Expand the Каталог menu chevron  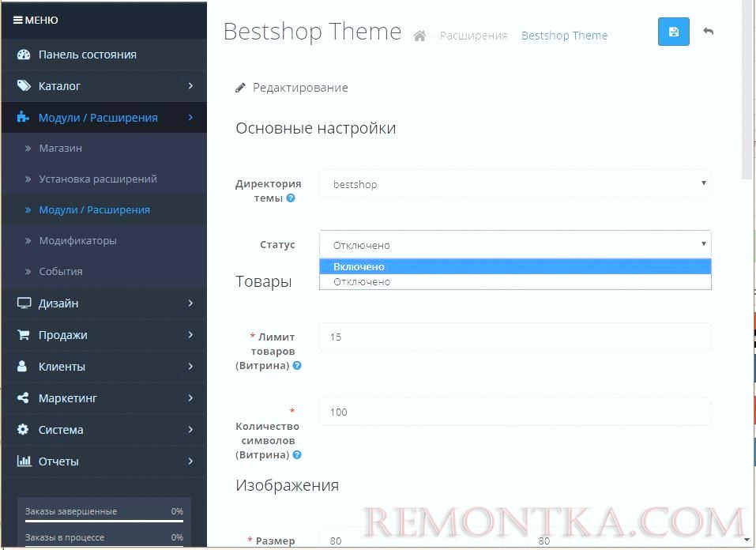[190, 86]
